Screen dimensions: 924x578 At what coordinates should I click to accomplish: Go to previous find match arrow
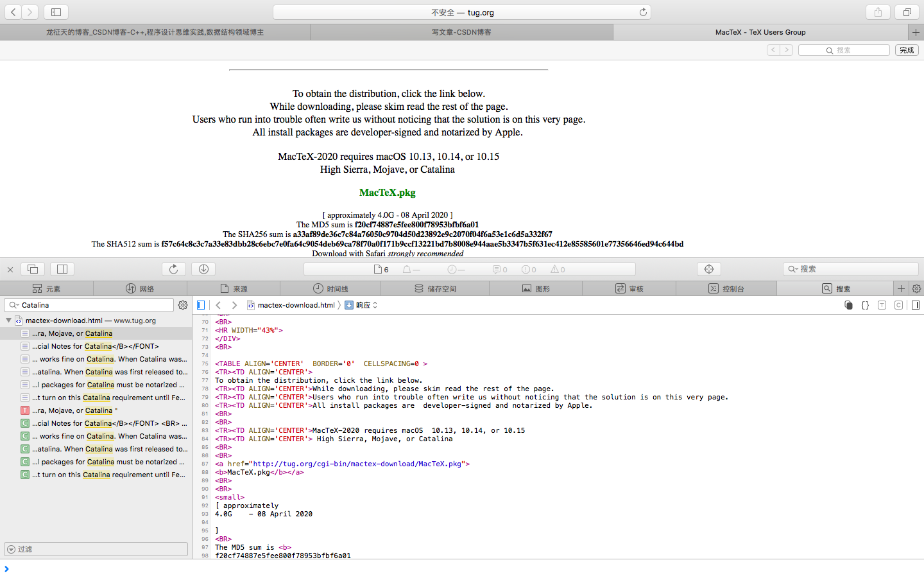(773, 50)
